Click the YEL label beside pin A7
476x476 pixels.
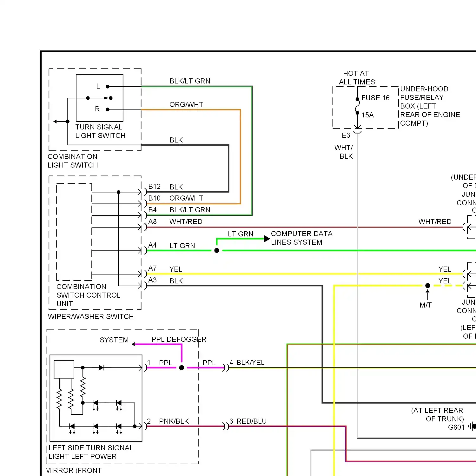[176, 269]
